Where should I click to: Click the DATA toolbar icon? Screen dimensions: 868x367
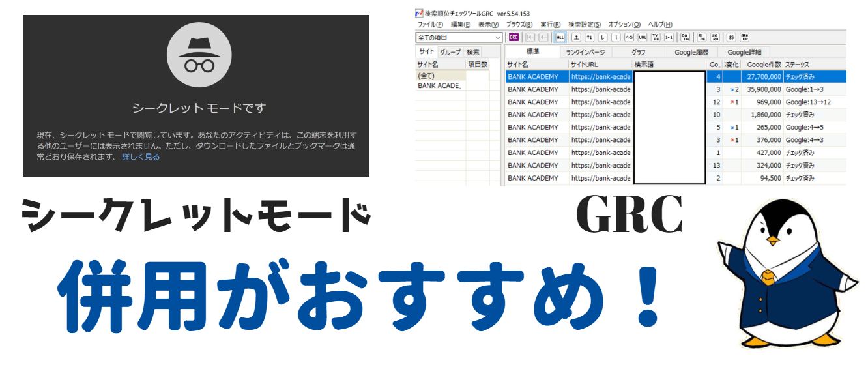(x=685, y=37)
